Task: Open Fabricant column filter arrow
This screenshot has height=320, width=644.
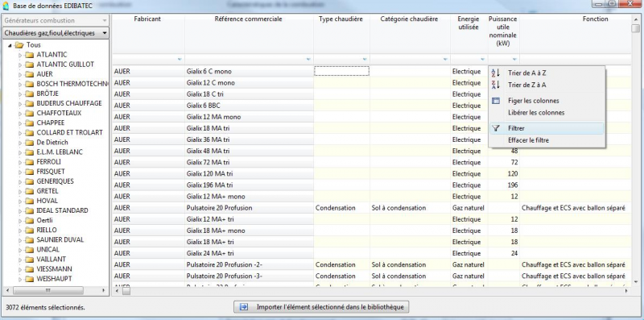Action: pyautogui.click(x=180, y=60)
